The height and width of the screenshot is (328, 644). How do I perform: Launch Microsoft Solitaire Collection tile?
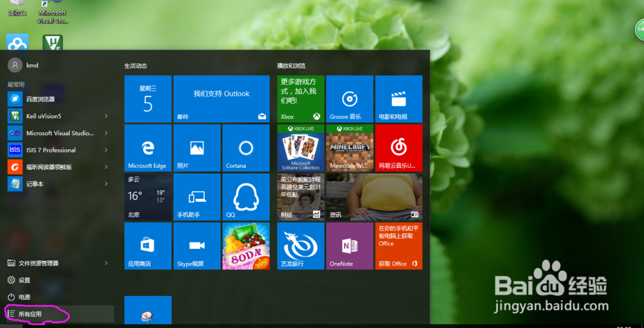point(301,148)
